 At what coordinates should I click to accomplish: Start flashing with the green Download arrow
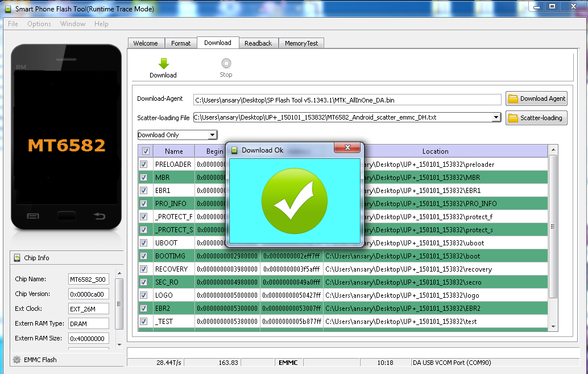164,68
